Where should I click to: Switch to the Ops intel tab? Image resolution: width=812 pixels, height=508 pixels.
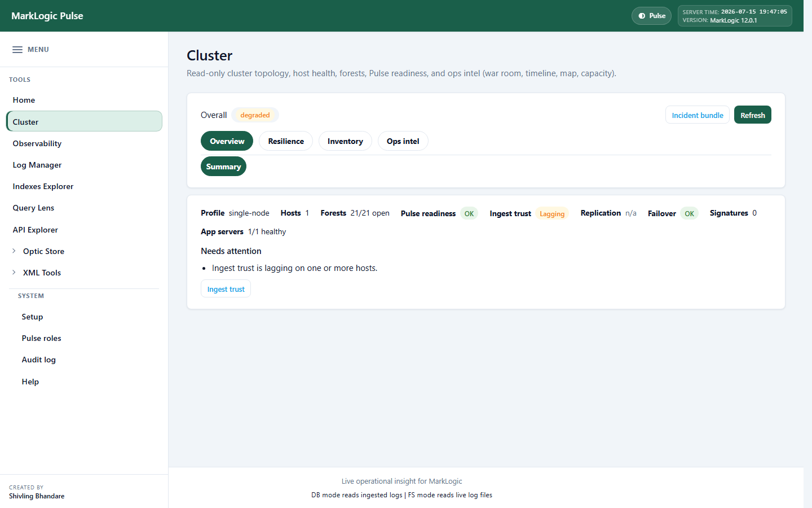(403, 141)
